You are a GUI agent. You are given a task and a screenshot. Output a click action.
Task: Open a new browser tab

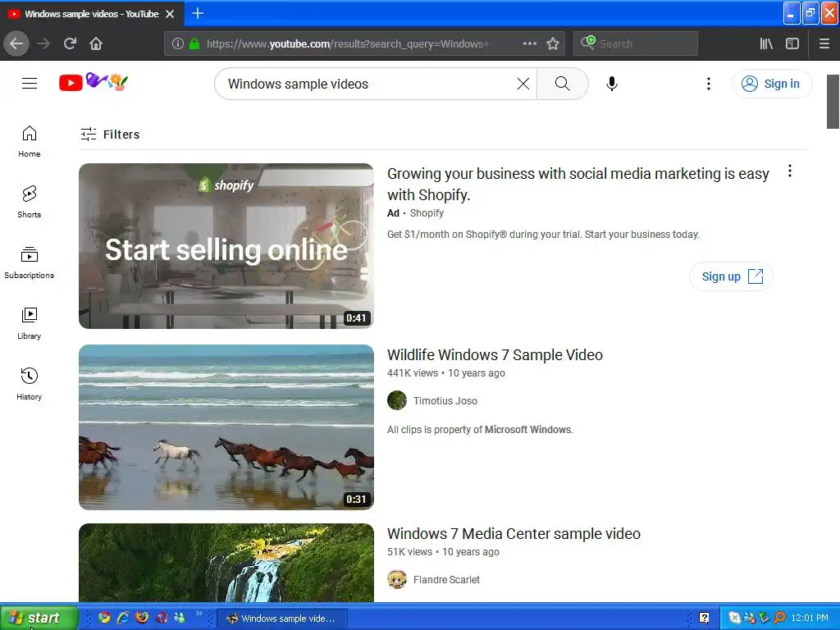(x=198, y=13)
